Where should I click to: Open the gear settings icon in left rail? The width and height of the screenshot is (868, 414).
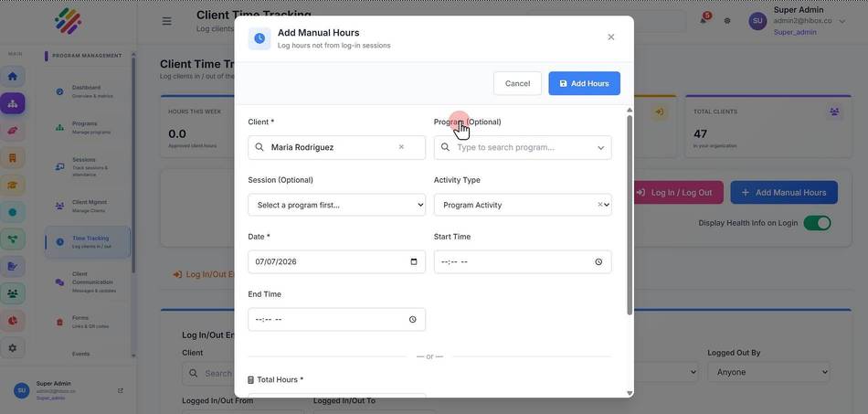pyautogui.click(x=12, y=348)
